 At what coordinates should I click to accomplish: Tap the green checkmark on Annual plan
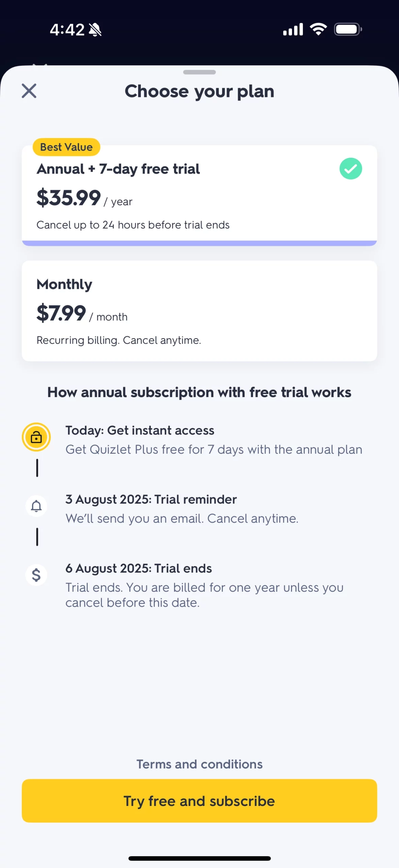pos(351,169)
